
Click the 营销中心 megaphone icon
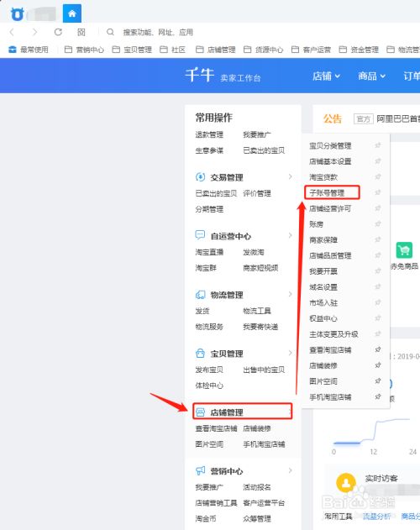pos(200,470)
